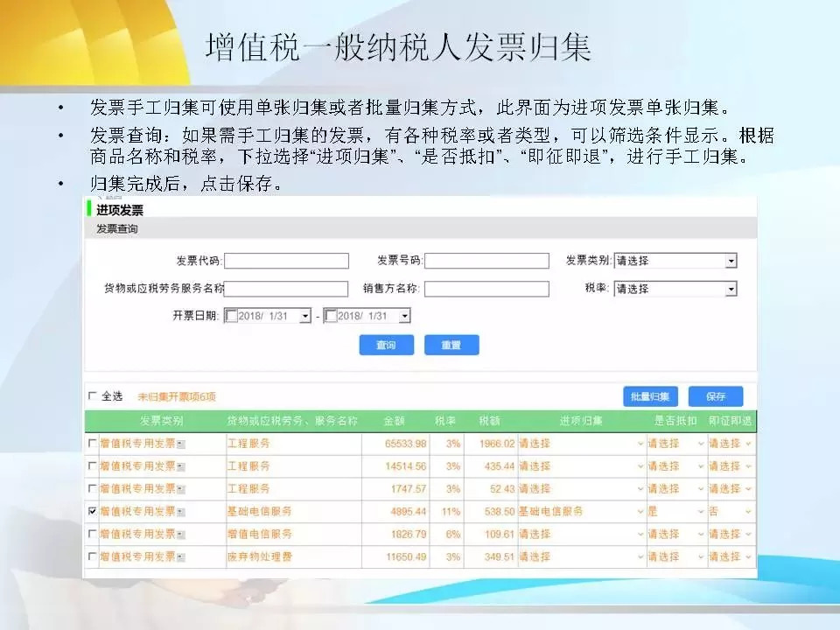Image resolution: width=840 pixels, height=630 pixels.
Task: Click the 重置 reset button
Action: [x=451, y=345]
